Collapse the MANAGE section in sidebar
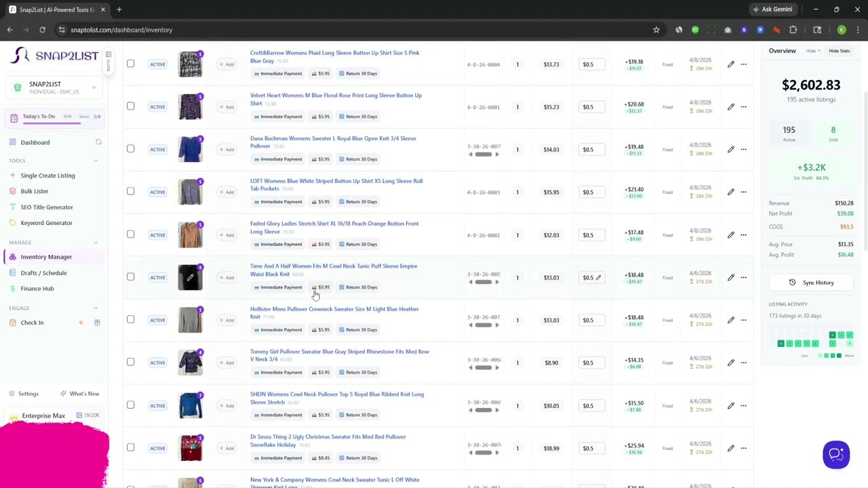This screenshot has height=488, width=868. (x=96, y=242)
